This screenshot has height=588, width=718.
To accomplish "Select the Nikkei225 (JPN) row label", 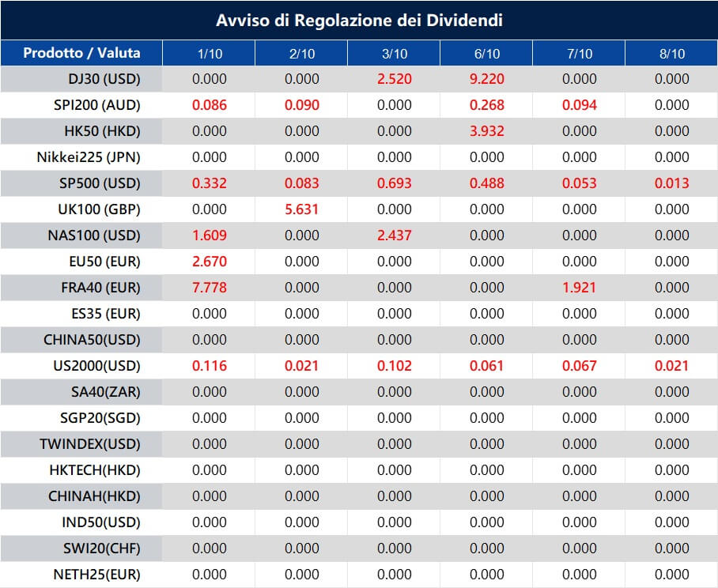I will coord(89,157).
